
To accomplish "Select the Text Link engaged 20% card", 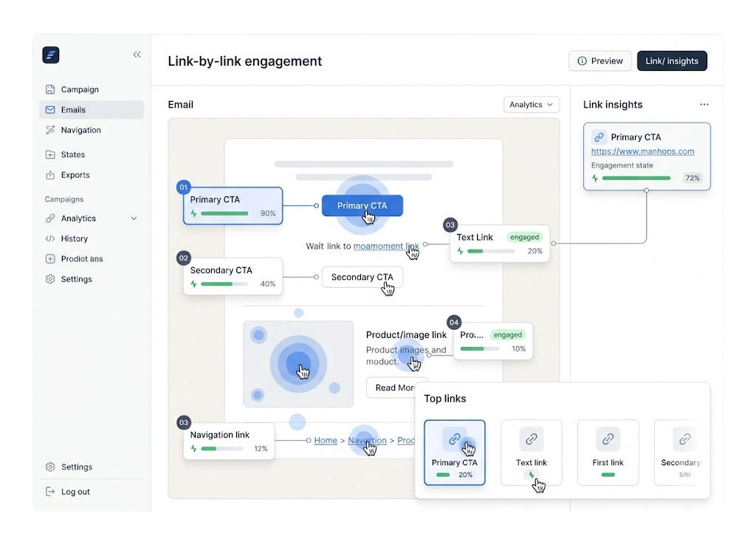I will point(500,244).
